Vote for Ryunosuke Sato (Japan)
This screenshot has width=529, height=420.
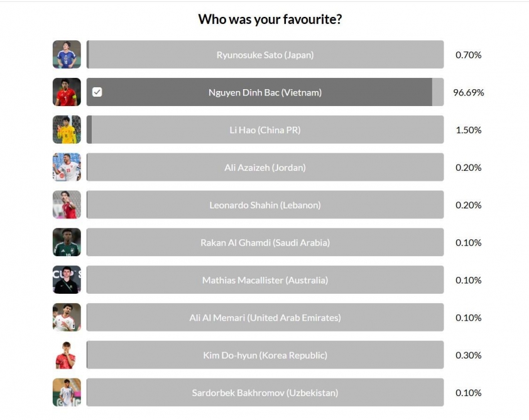click(x=264, y=55)
